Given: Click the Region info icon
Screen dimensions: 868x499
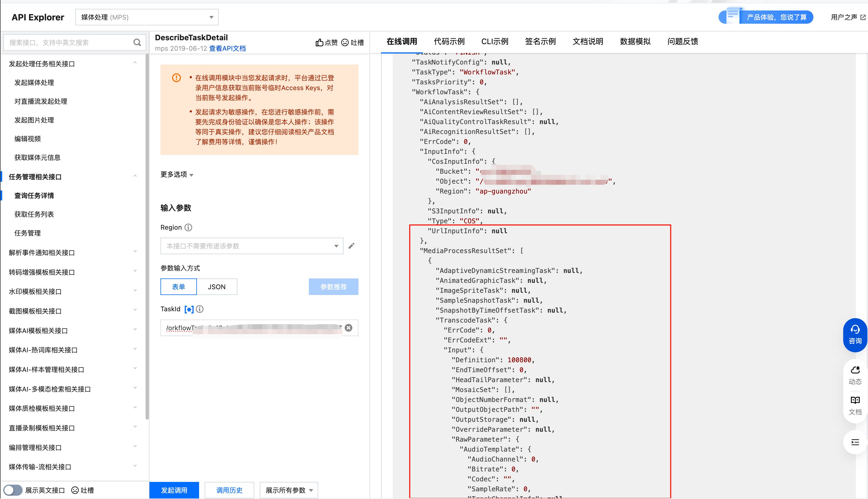Looking at the screenshot, I should coord(189,227).
